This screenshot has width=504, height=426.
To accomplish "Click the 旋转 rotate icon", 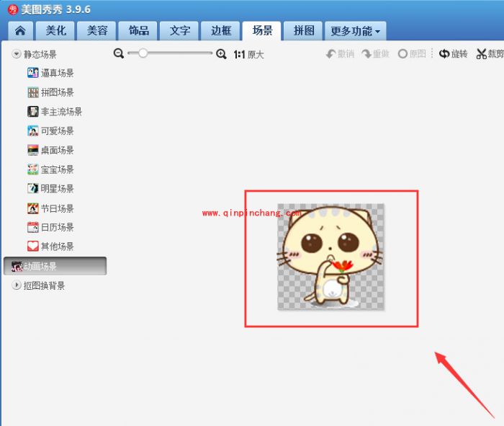I will coord(444,54).
